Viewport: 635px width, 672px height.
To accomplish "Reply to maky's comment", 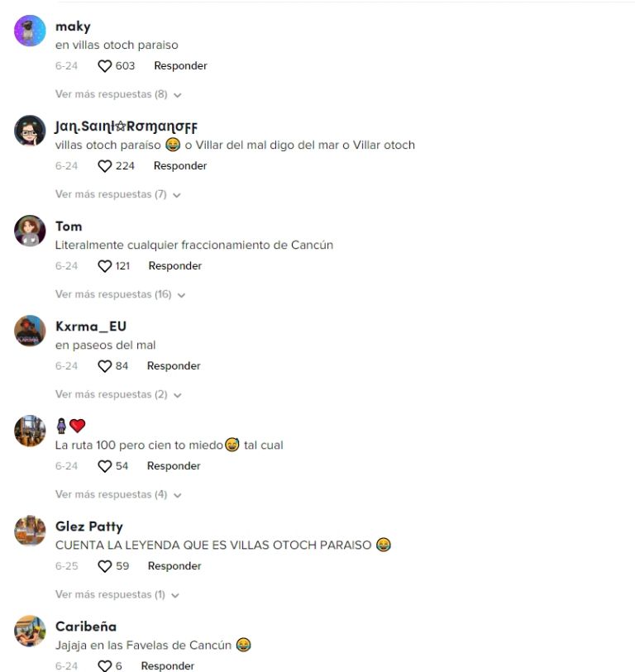I will click(180, 66).
